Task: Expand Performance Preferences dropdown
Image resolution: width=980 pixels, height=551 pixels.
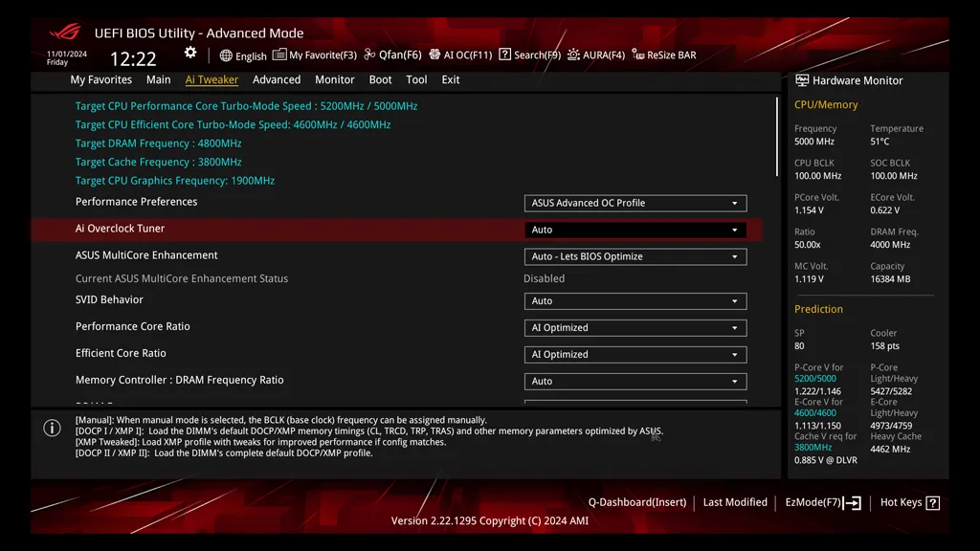Action: 635,203
